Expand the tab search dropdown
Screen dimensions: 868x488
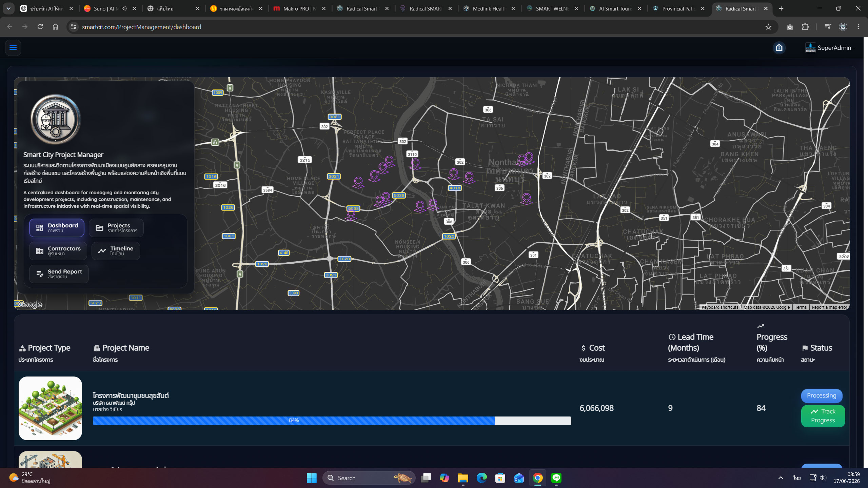tap(8, 8)
